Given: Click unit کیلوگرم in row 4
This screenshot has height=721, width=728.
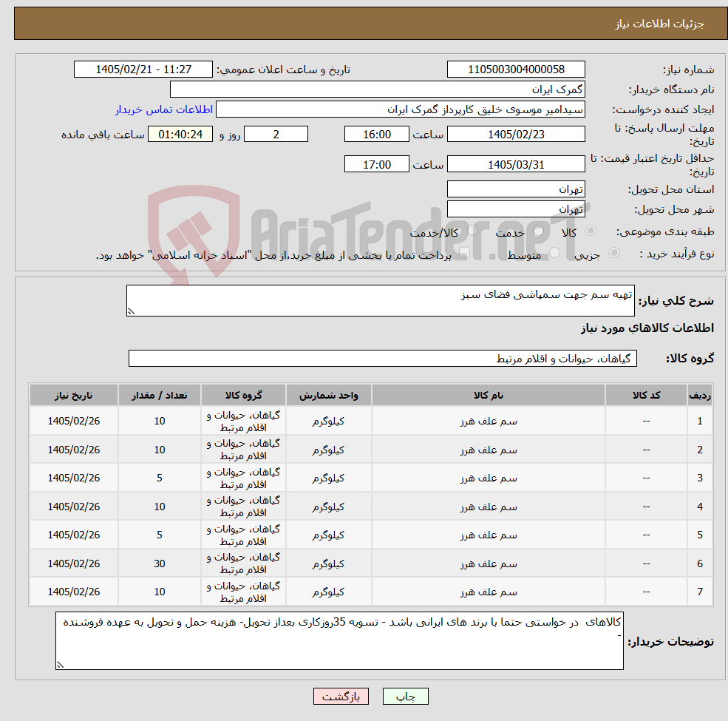Looking at the screenshot, I should [328, 507].
